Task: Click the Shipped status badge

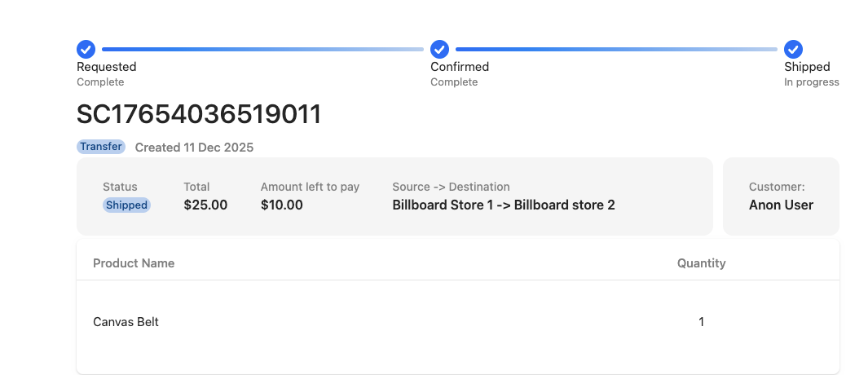Action: tap(126, 205)
